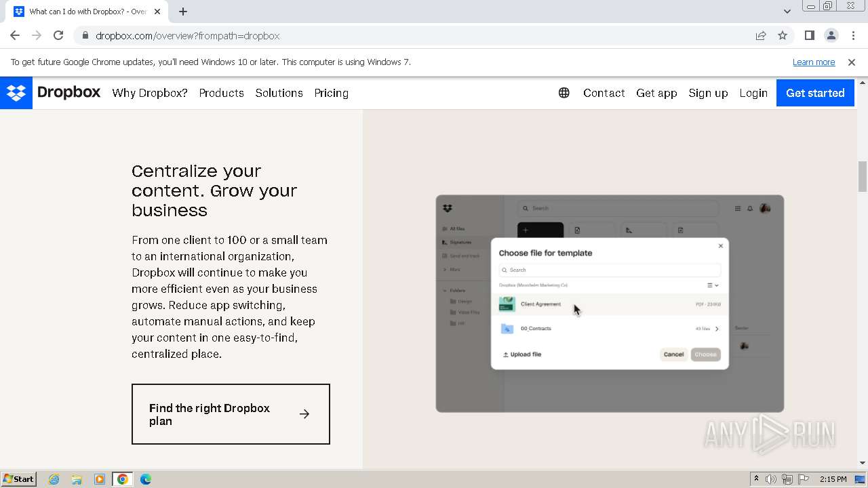The image size is (868, 488).
Task: Bookmark this page with the star icon
Action: coord(783,36)
